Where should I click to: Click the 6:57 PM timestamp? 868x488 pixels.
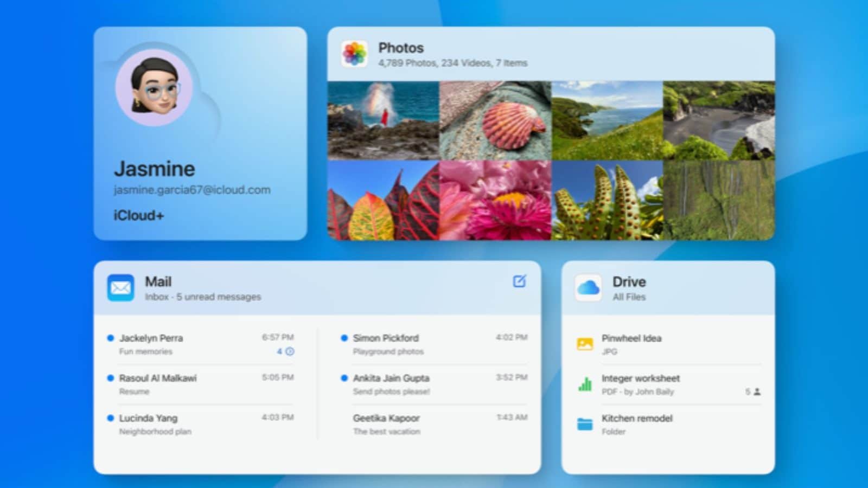278,337
